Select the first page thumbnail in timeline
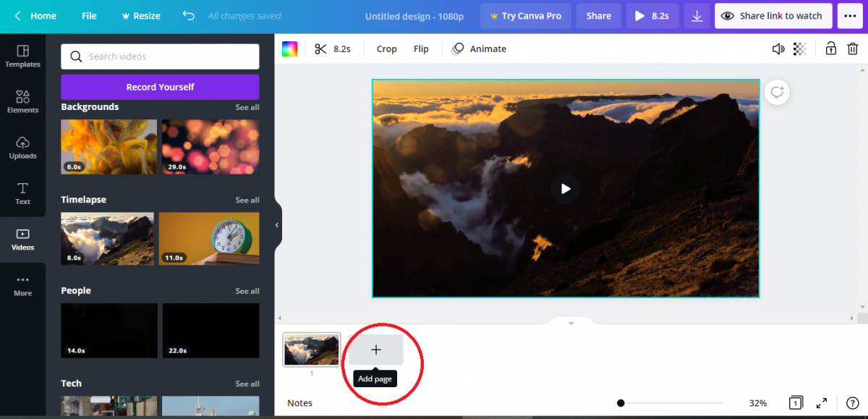Screen dimensions: 868x419 pyautogui.click(x=311, y=349)
